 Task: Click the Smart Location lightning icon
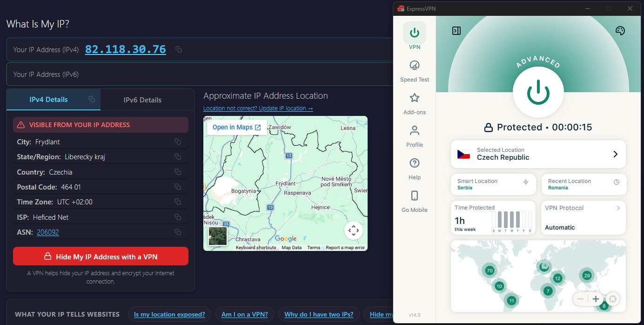coord(526,182)
